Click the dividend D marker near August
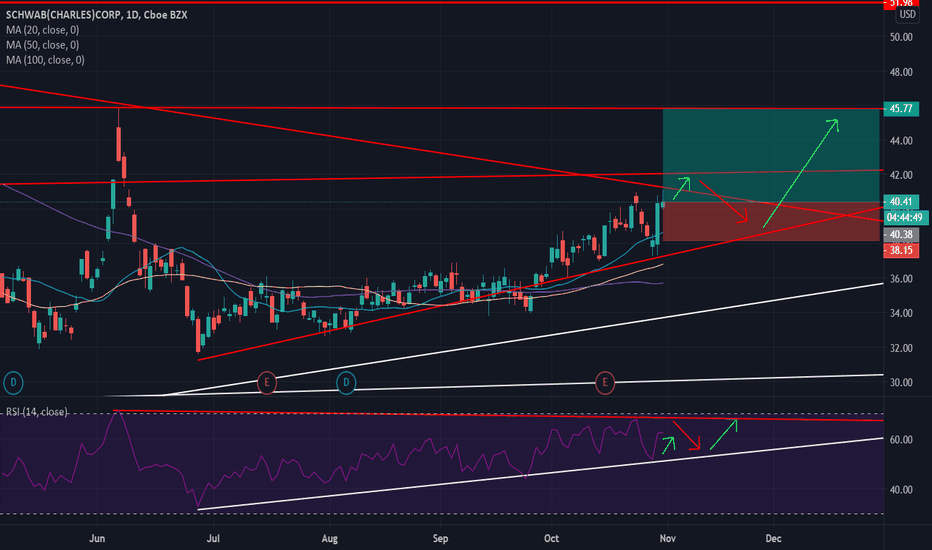932x550 pixels. (x=346, y=382)
